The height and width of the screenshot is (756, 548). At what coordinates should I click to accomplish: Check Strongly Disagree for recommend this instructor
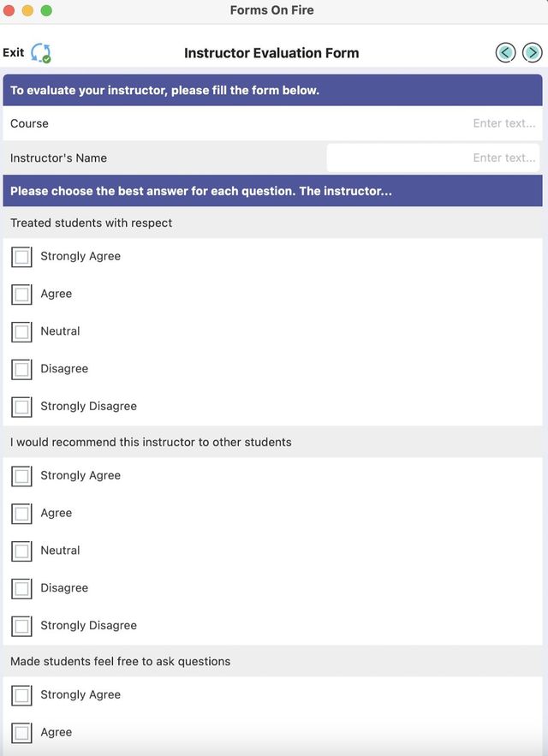21,626
